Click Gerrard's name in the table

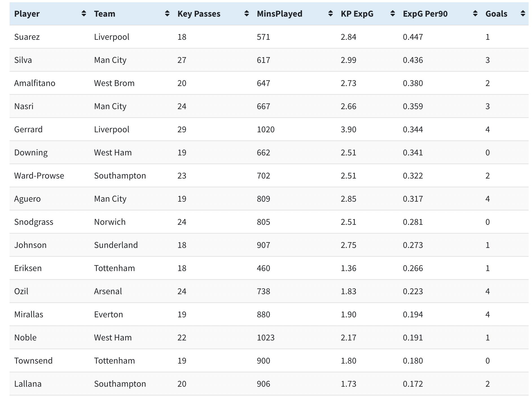28,129
